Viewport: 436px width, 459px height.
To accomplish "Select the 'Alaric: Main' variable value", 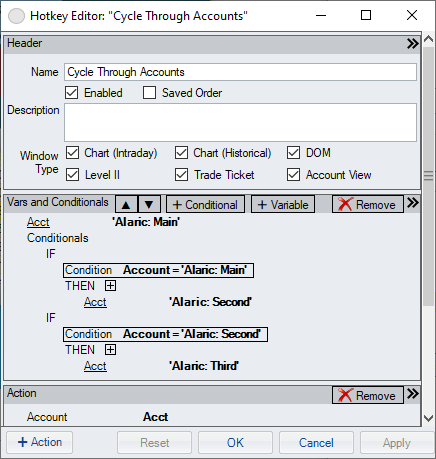I will 146,222.
